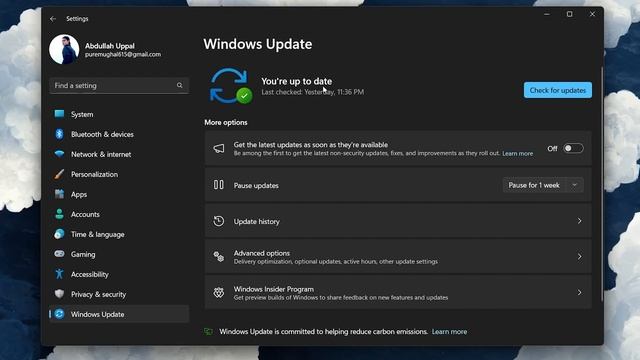Click the user profile picture
Viewport: 640px width, 360px height.
click(x=64, y=49)
